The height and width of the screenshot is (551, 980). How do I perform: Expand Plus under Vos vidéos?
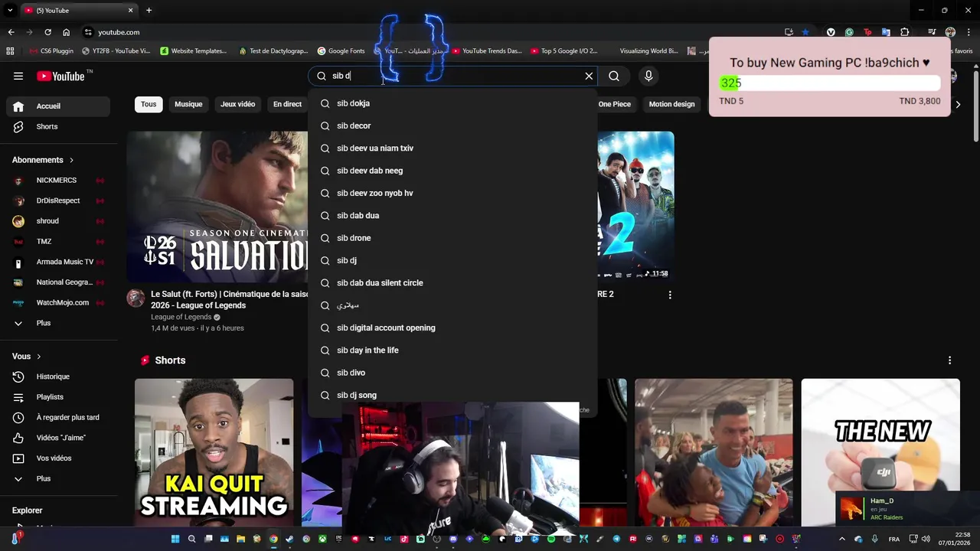[x=58, y=478]
